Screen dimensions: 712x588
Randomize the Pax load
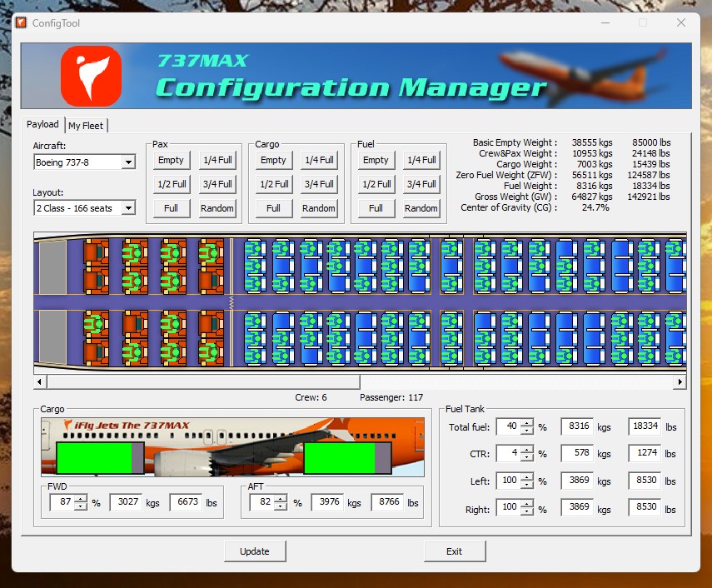[217, 208]
